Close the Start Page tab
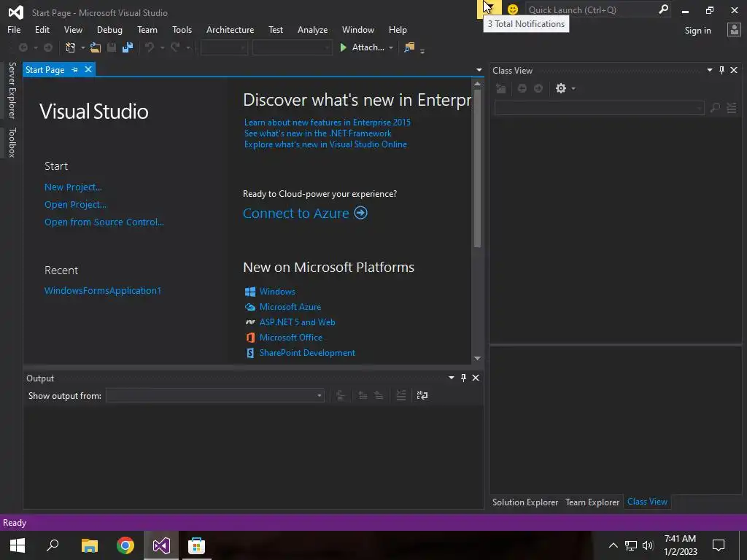The image size is (747, 560). [x=88, y=69]
